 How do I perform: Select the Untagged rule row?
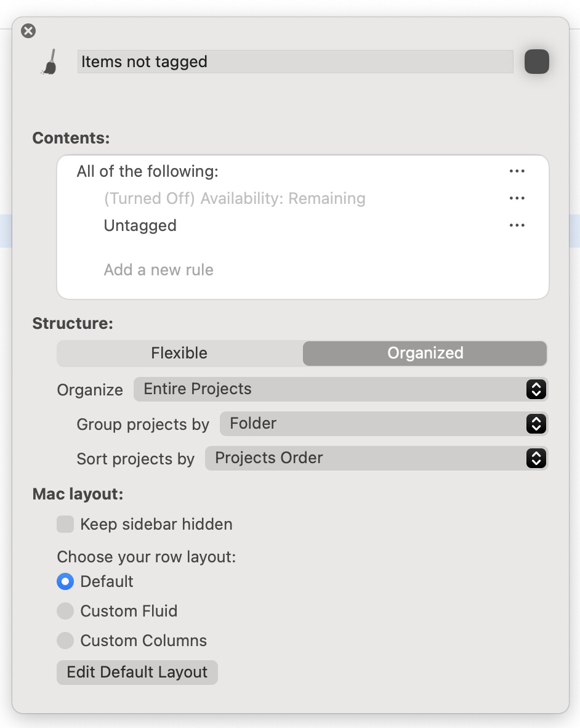pos(140,225)
